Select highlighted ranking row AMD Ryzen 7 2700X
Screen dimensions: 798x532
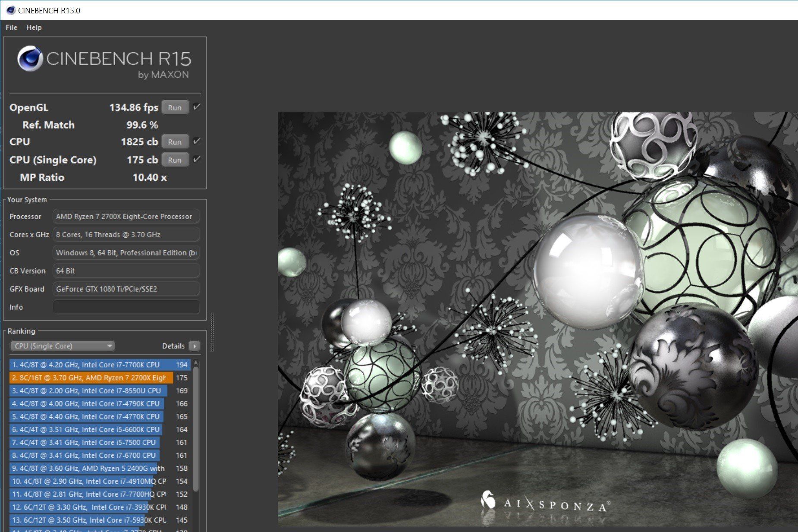click(100, 378)
